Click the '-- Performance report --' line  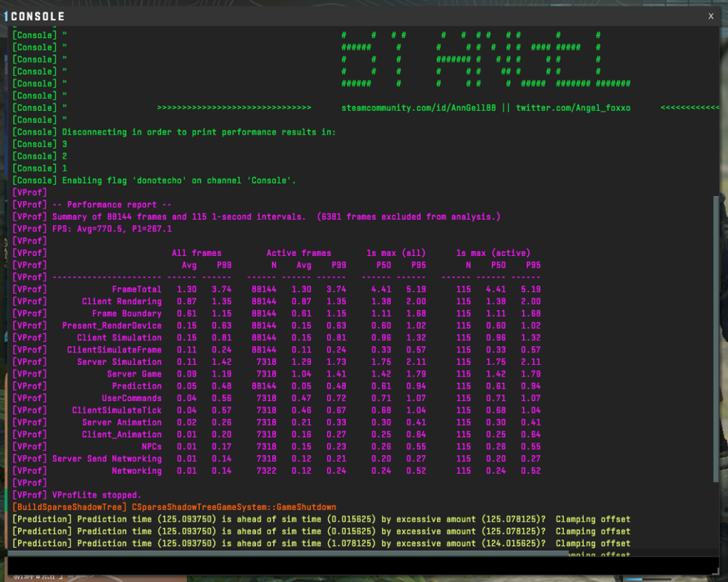pyautogui.click(x=92, y=204)
